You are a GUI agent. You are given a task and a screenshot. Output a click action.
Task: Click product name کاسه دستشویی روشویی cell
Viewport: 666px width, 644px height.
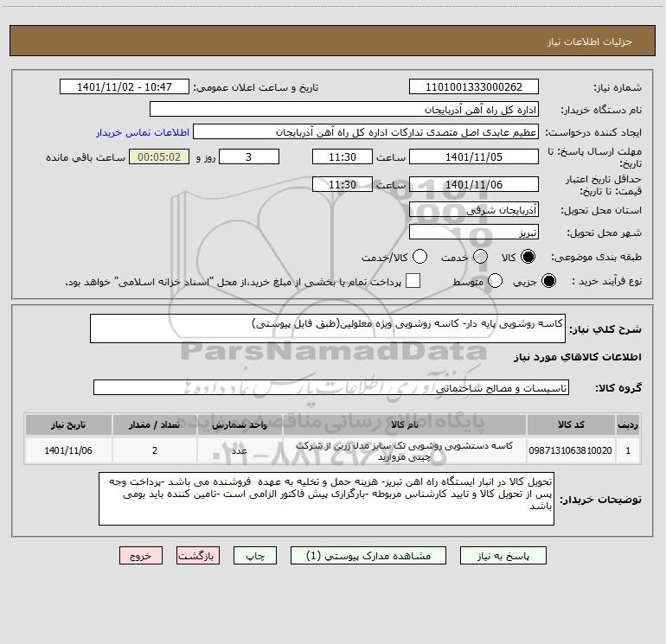[x=405, y=450]
